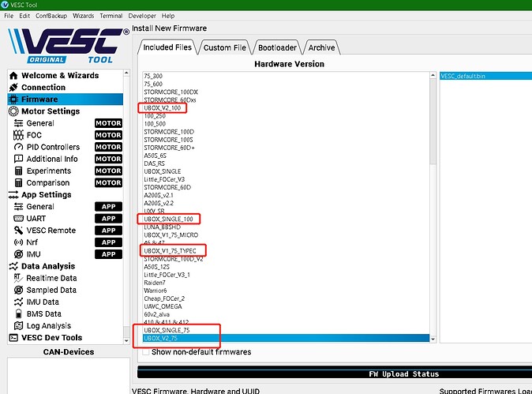This screenshot has height=394, width=532.
Task: Click the UART keyboard icon
Action: coord(18,219)
